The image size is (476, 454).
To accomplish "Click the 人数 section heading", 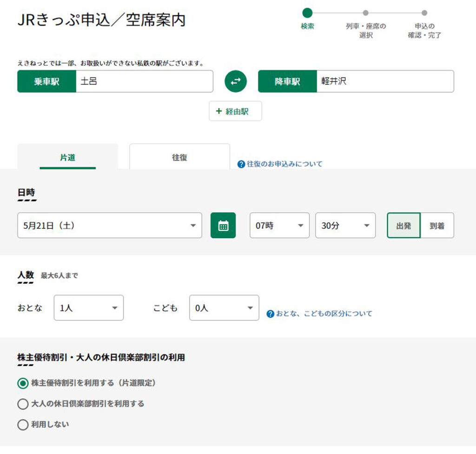I will 26,275.
